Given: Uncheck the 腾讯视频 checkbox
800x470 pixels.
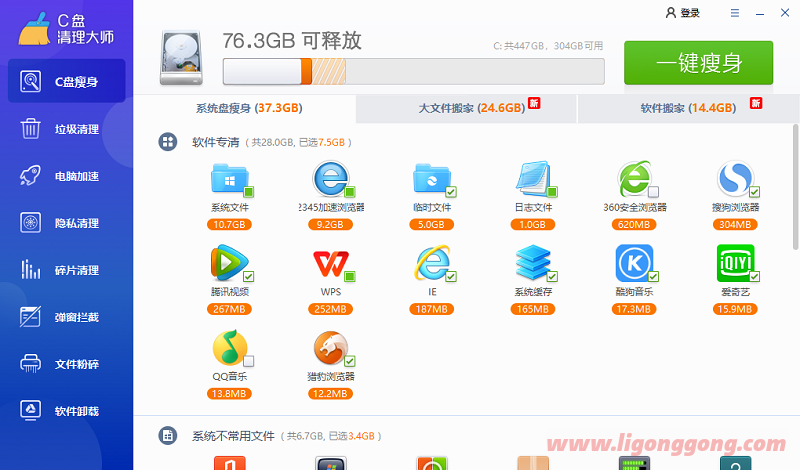Looking at the screenshot, I should coord(248,277).
